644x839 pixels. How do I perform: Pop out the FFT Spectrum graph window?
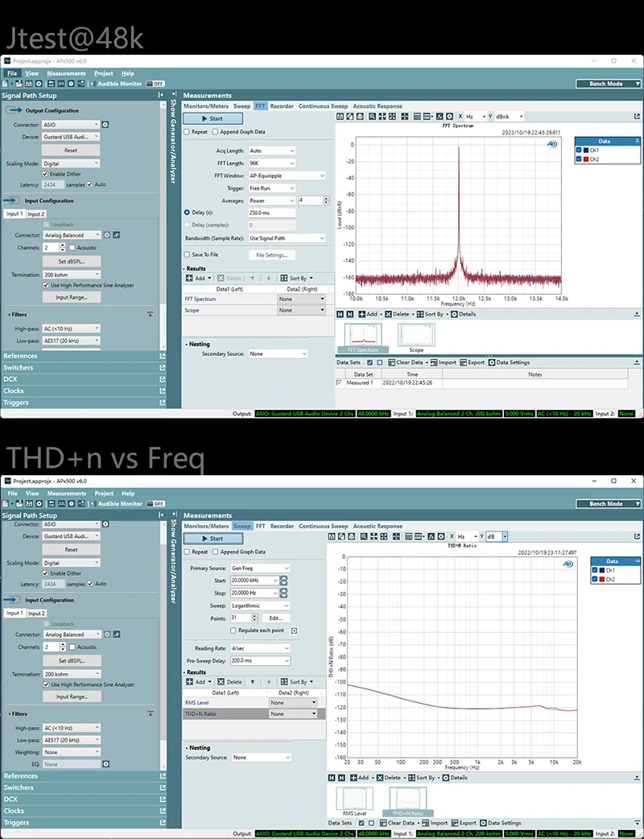(x=637, y=116)
